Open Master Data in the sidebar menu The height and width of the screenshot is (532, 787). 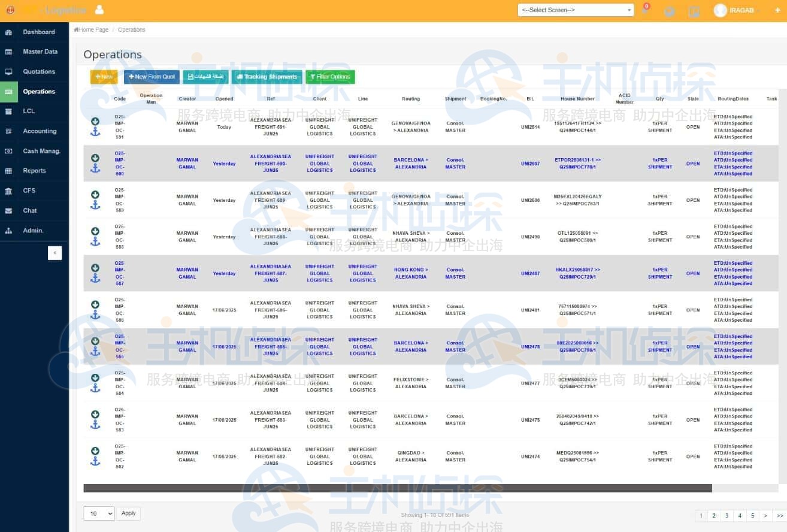40,52
